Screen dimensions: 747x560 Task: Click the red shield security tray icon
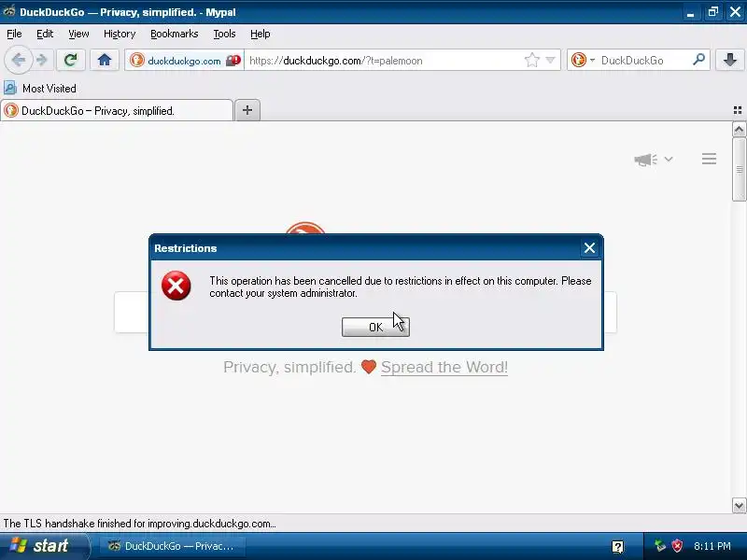click(x=677, y=546)
